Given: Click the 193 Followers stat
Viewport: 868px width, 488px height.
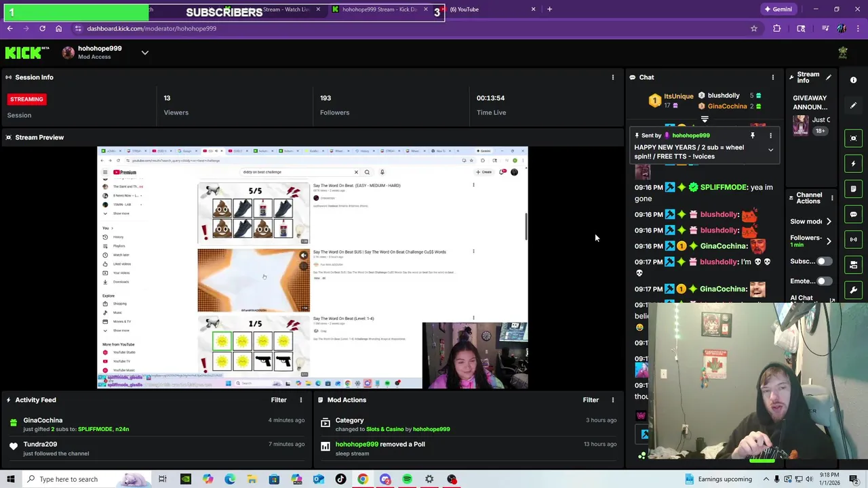Looking at the screenshot, I should [x=334, y=105].
